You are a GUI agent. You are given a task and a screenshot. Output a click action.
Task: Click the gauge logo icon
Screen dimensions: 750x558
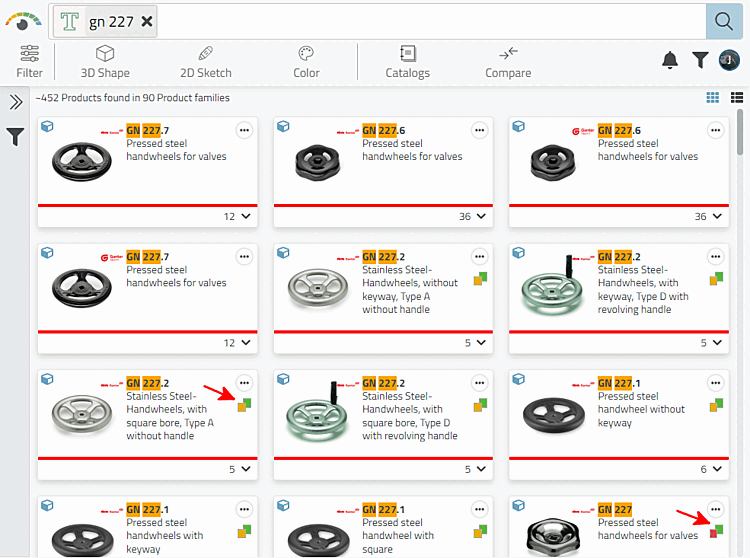tap(23, 22)
